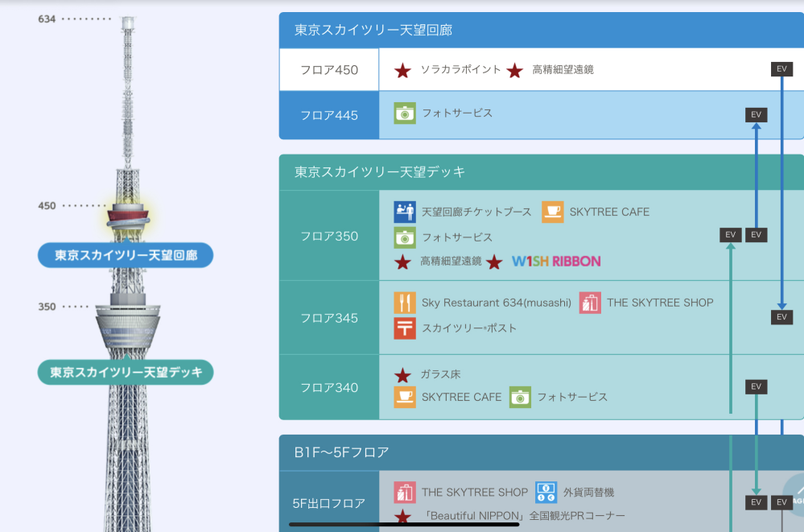
Task: Click the 外貨両替機 text
Action: coord(588,493)
